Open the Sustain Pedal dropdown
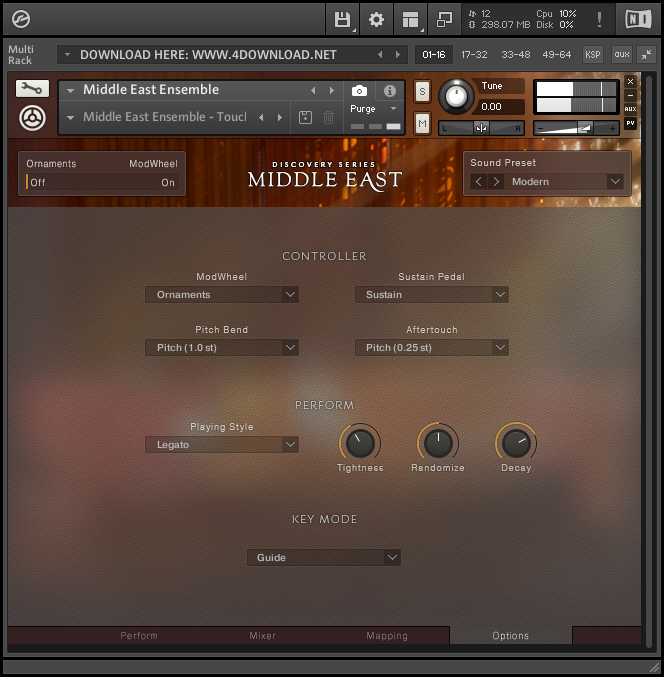The image size is (664, 677). (432, 295)
